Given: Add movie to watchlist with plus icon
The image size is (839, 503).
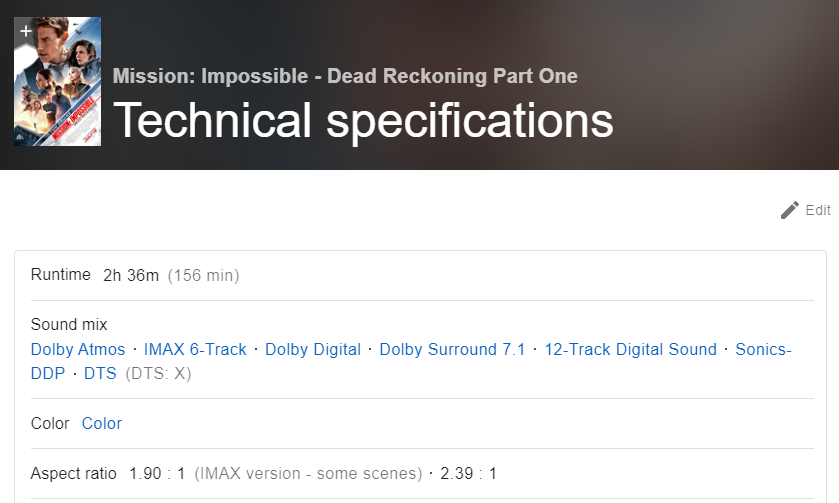Looking at the screenshot, I should 26,31.
